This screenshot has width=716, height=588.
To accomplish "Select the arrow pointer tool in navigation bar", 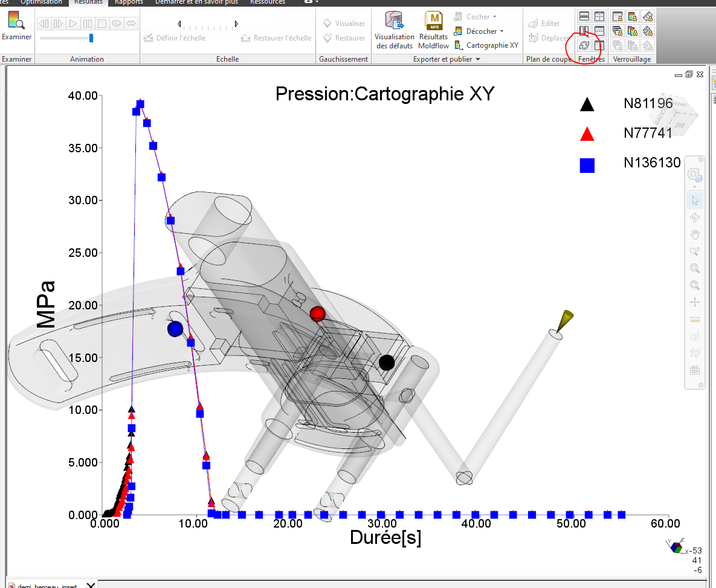I will click(695, 200).
